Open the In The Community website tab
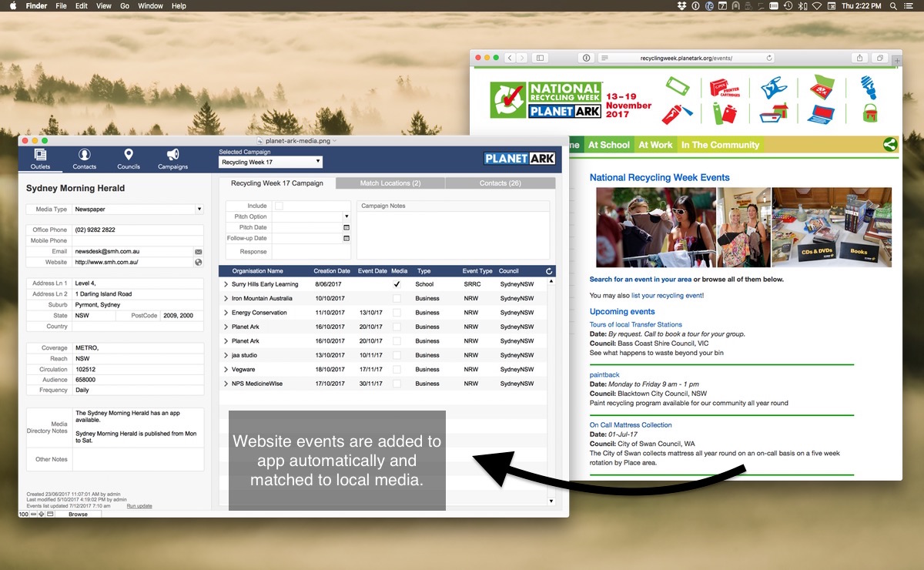 [720, 145]
